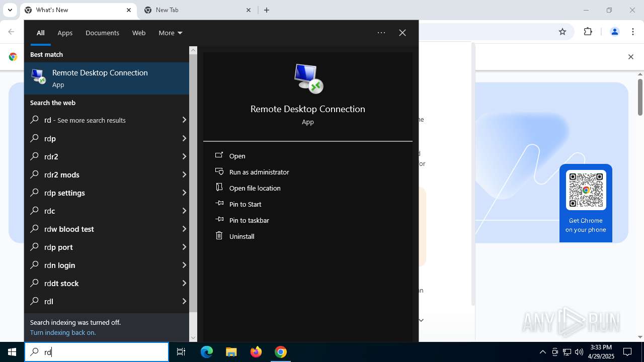Expand the rdc suggestion arrow
This screenshot has width=644, height=362.
(x=184, y=211)
